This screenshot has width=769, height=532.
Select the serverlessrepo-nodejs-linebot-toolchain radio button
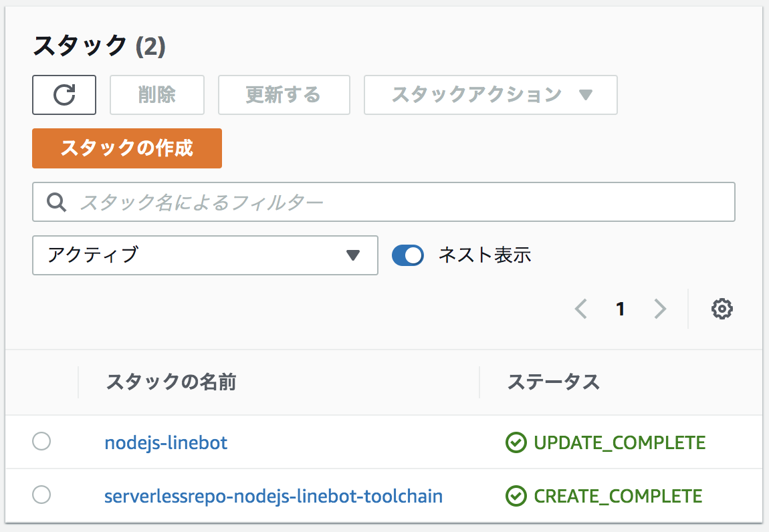pyautogui.click(x=41, y=495)
